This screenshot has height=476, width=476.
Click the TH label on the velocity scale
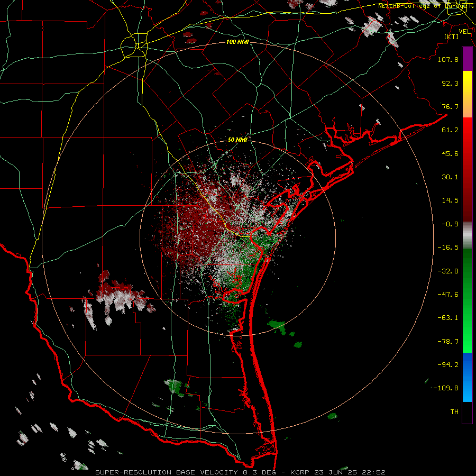[x=454, y=412]
